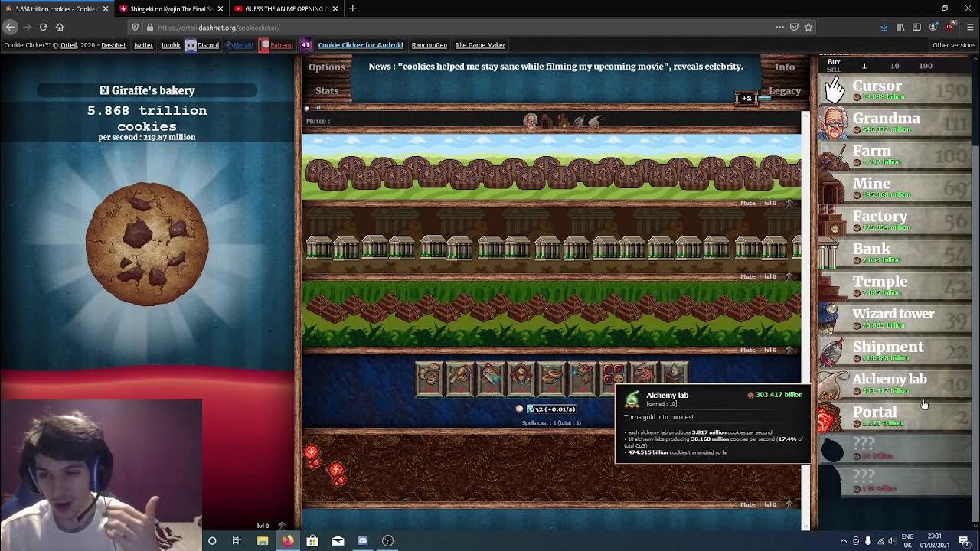Upgrade the big cookie lvl 0 arrow
The width and height of the screenshot is (980, 551).
coord(281,526)
